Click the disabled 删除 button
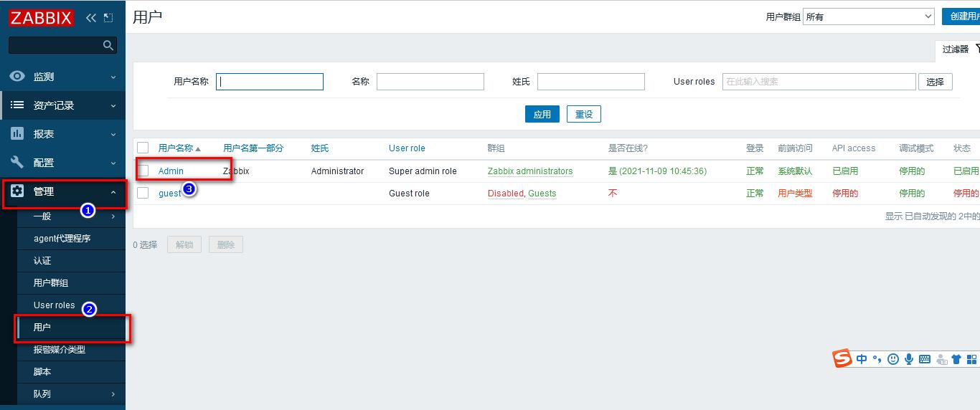Screen dimensions: 980x410 [226, 244]
